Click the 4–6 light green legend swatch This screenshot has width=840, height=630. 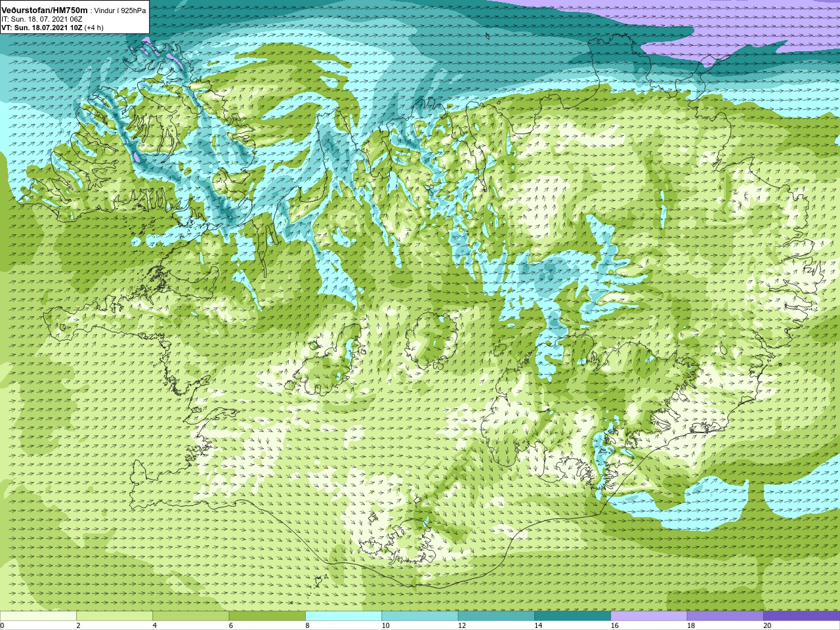tap(191, 616)
